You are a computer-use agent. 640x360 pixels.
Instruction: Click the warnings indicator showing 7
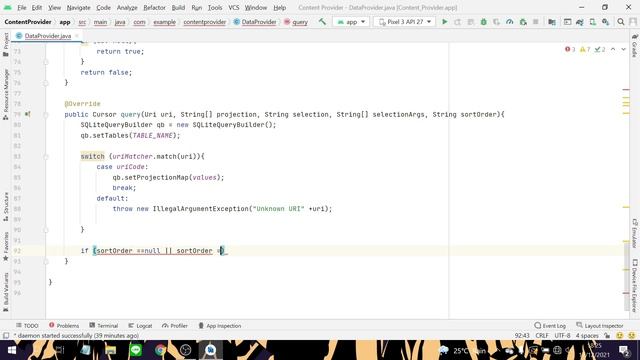click(585, 49)
